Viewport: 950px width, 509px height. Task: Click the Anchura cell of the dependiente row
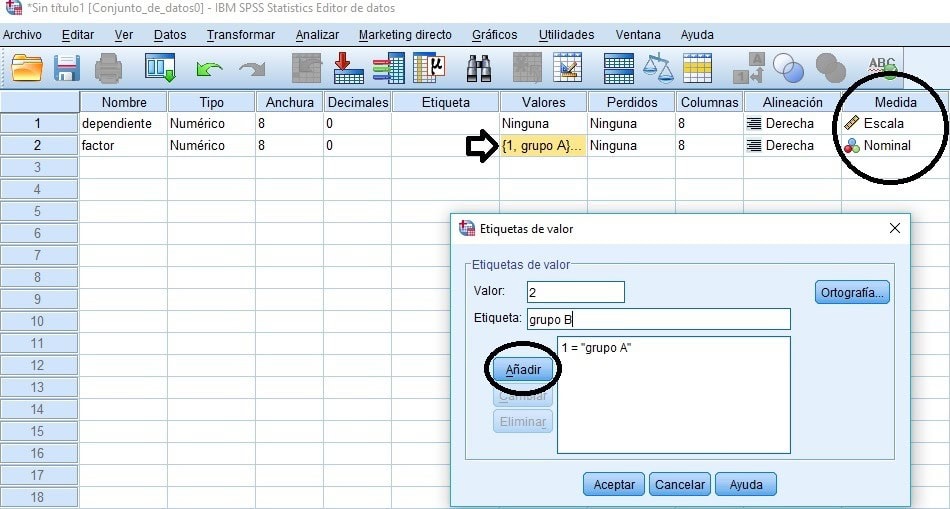(x=289, y=124)
